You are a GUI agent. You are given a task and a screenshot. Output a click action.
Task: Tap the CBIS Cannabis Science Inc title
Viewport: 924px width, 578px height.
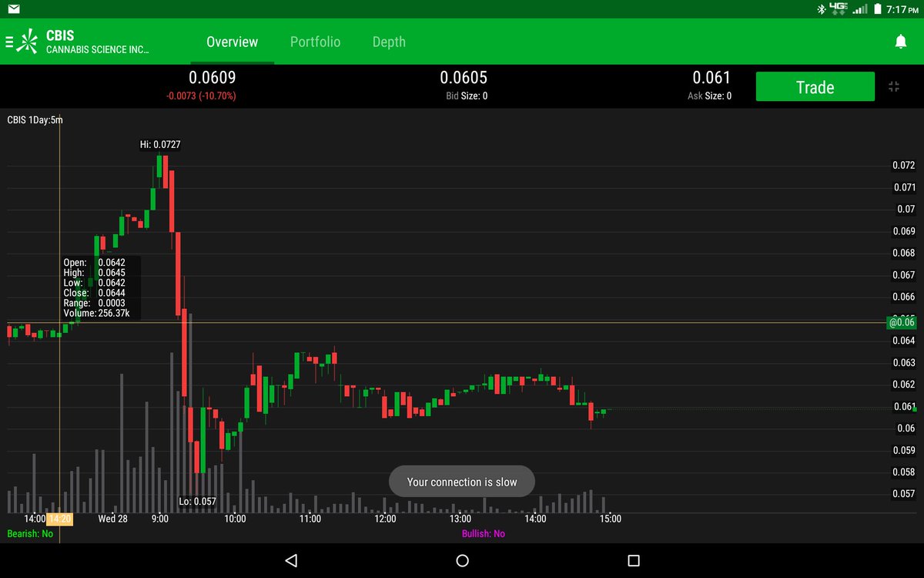tap(97, 42)
